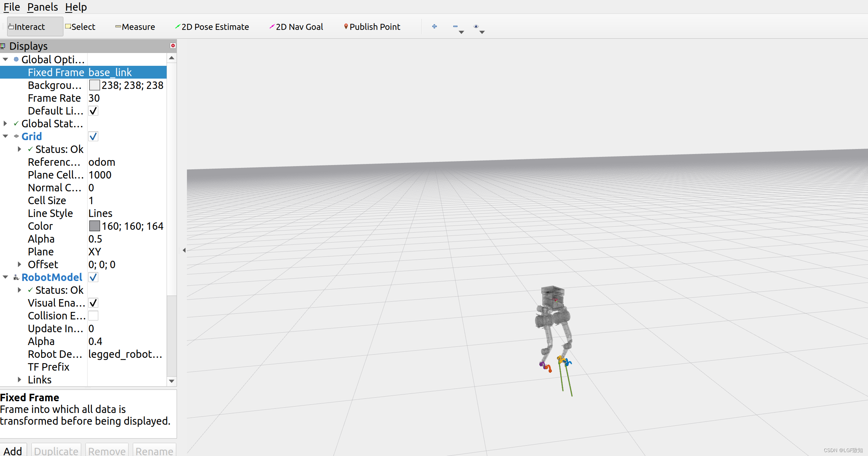Close the Displays panel
The image size is (868, 456).
pyautogui.click(x=173, y=46)
